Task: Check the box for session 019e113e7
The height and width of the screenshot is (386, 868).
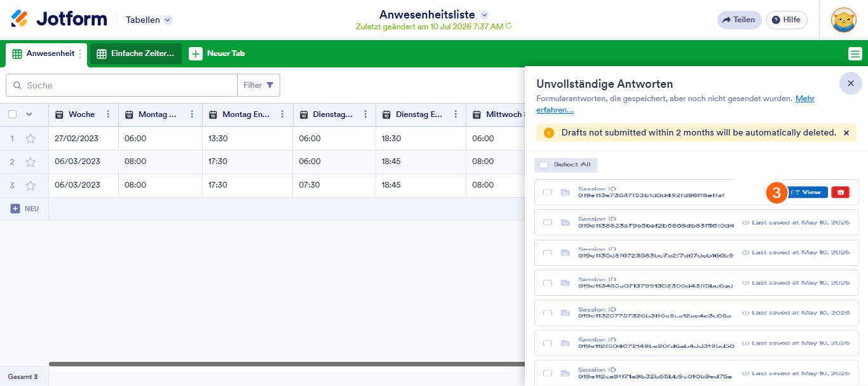Action: (x=547, y=192)
